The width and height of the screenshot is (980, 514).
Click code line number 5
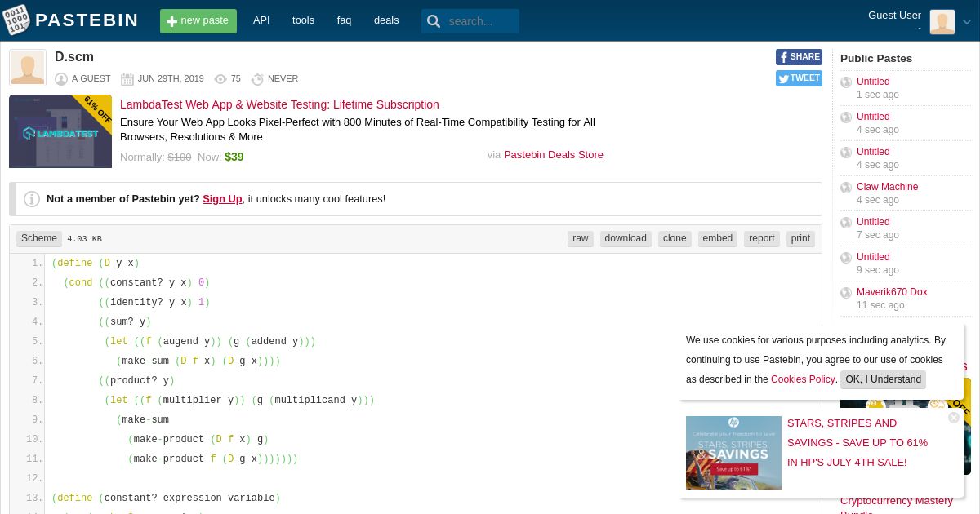(36, 342)
